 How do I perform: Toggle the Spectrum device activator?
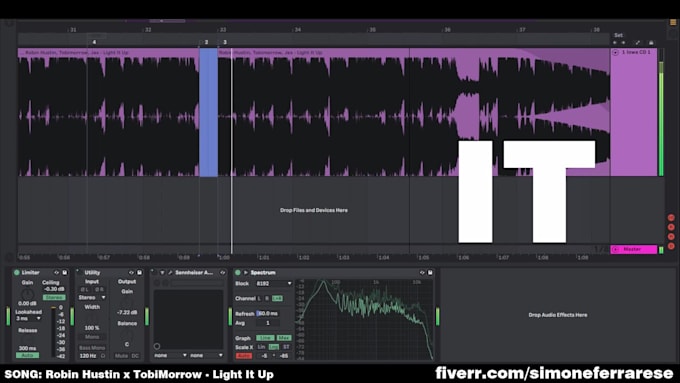[237, 272]
